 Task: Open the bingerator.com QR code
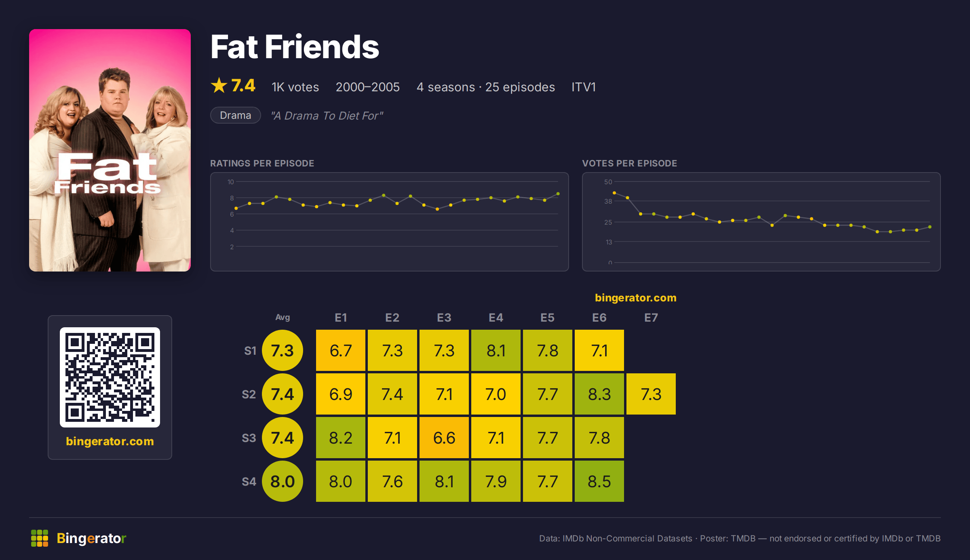pos(110,377)
